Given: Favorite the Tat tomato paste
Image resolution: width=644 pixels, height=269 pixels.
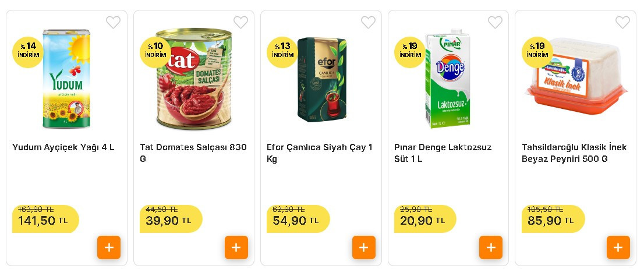Looking at the screenshot, I should [x=241, y=23].
